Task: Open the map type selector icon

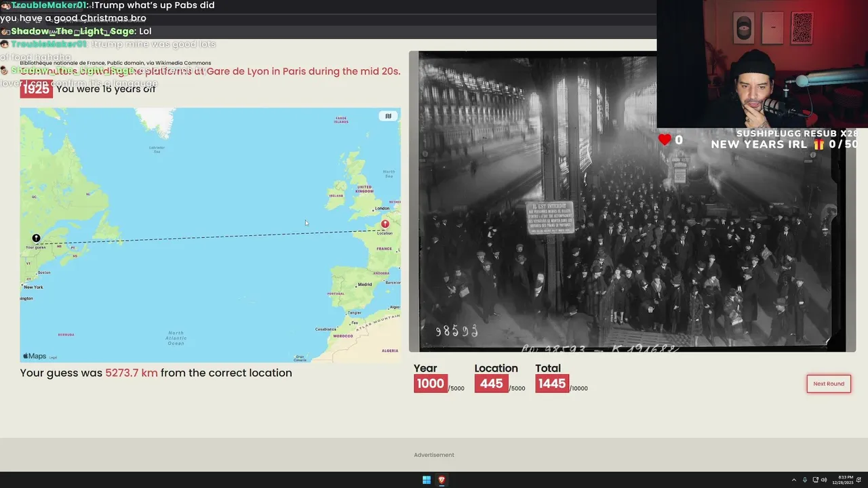Action: [389, 116]
